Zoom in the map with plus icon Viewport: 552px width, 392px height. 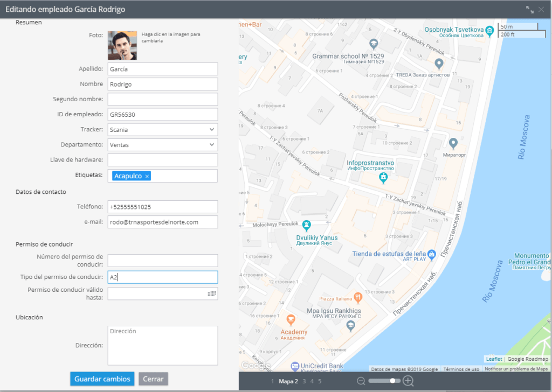tap(408, 381)
